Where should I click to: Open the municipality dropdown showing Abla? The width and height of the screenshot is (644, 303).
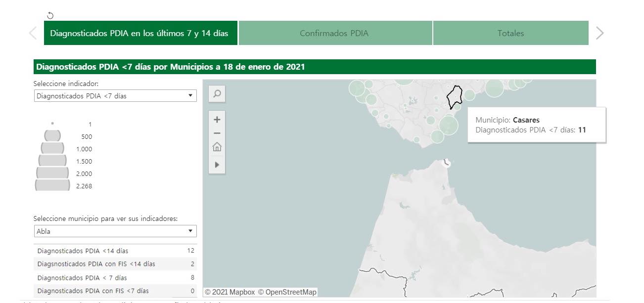[x=115, y=231]
